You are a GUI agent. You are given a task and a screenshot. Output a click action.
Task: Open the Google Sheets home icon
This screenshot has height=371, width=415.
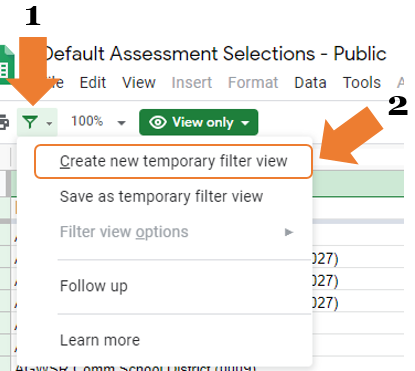7,64
